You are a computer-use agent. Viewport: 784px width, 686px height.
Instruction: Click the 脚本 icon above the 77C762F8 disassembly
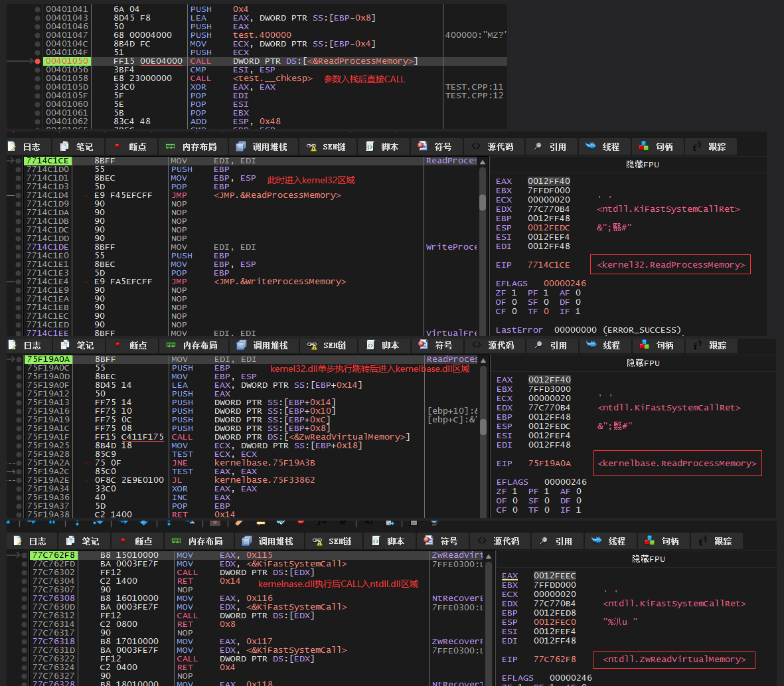[x=376, y=541]
